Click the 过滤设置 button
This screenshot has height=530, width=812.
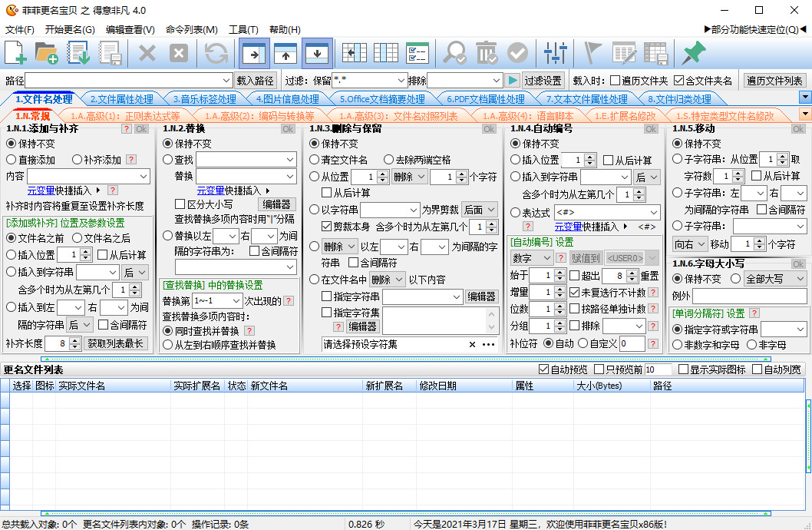pyautogui.click(x=543, y=81)
